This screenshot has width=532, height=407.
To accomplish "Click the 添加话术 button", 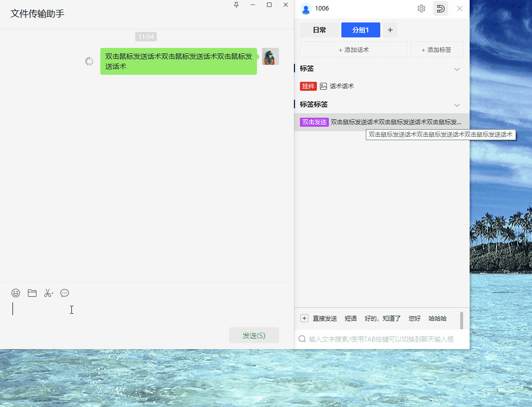I will pyautogui.click(x=353, y=50).
